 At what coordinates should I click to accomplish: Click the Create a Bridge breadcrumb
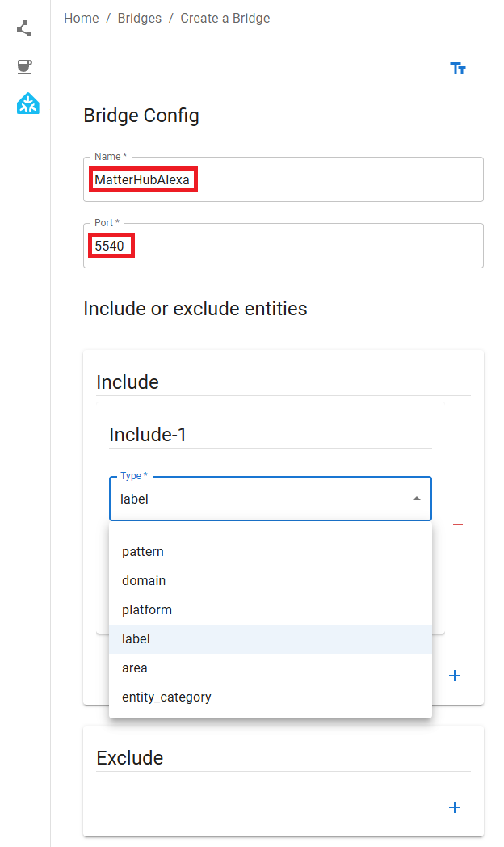pos(225,19)
